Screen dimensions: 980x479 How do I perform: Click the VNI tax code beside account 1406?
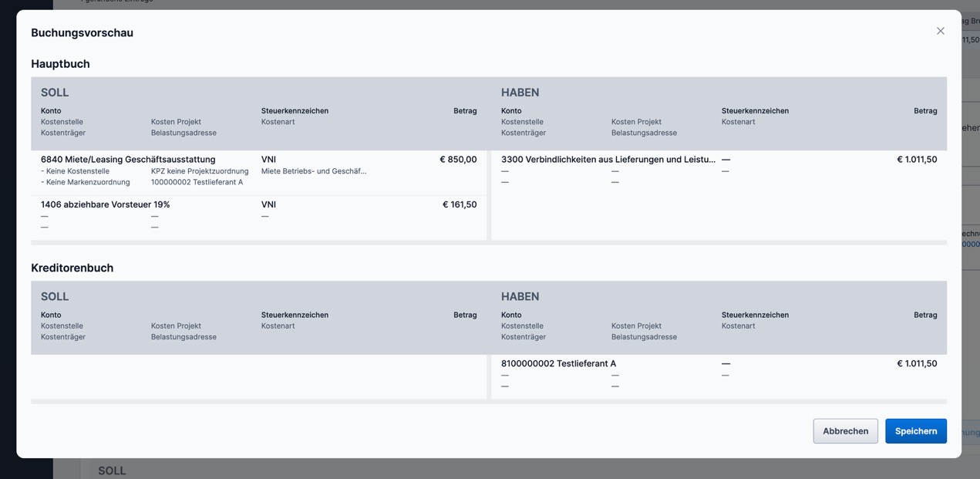click(x=268, y=204)
